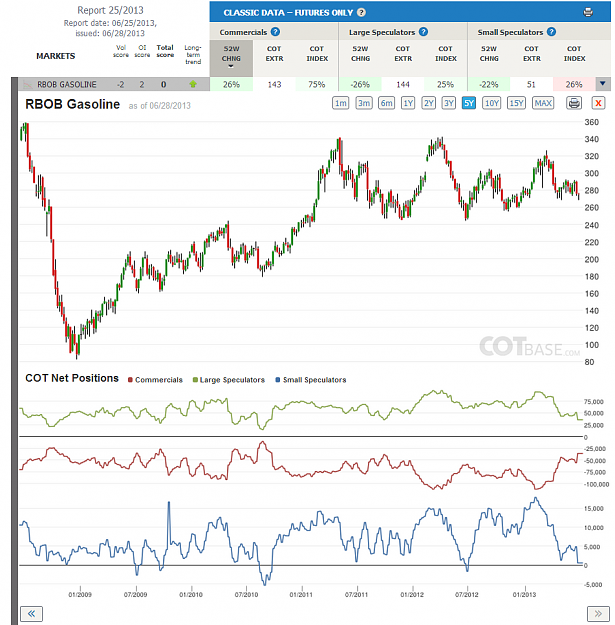Select the 5Y range tab
Screen dimensions: 615x625
coord(469,103)
